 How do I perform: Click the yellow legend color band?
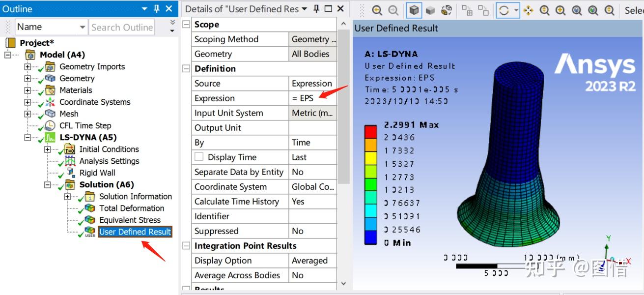[371, 158]
